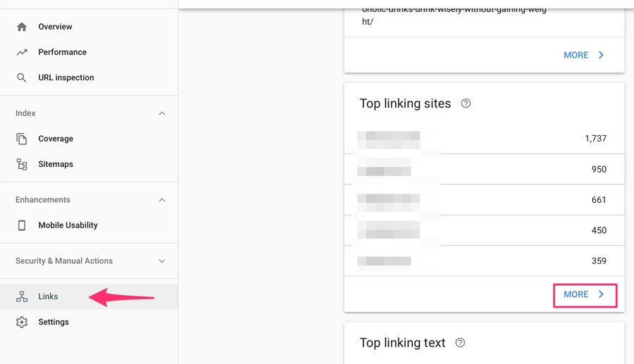Screen dimensions: 634x364
Task: Collapse the Index section chevron
Action: click(x=162, y=113)
